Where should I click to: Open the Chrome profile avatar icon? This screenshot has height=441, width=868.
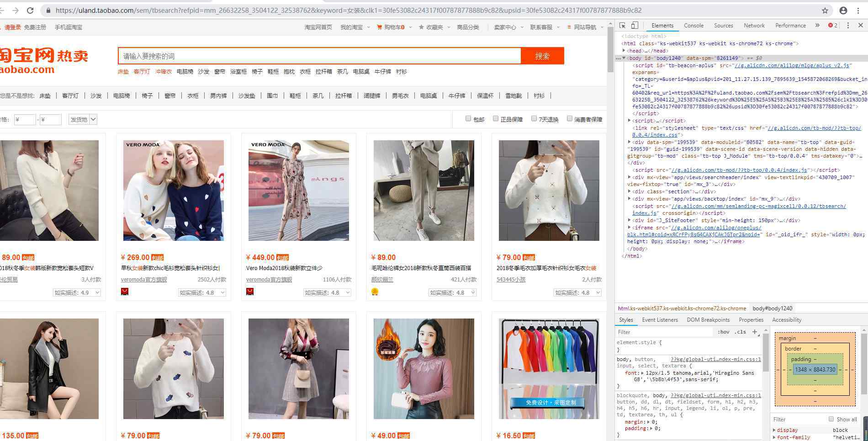[x=843, y=10]
